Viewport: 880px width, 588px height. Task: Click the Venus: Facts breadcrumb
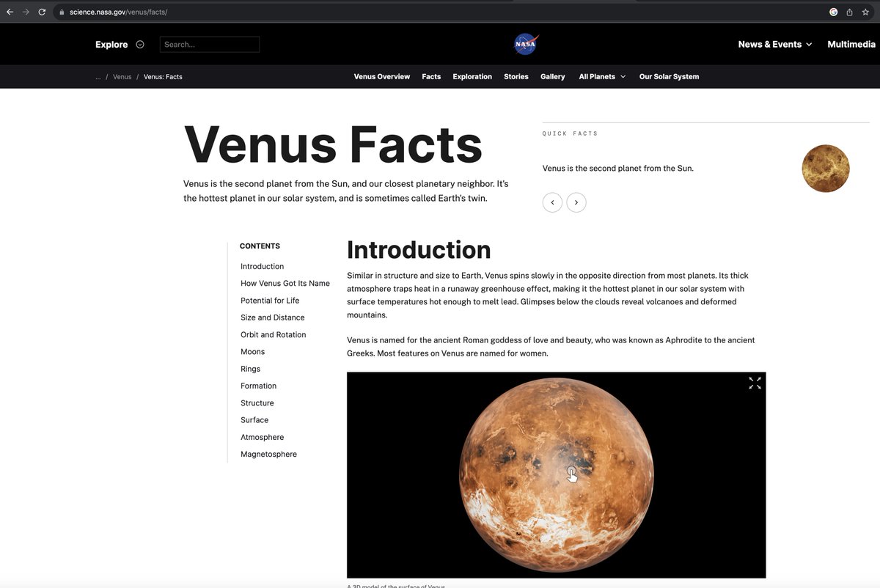tap(163, 77)
